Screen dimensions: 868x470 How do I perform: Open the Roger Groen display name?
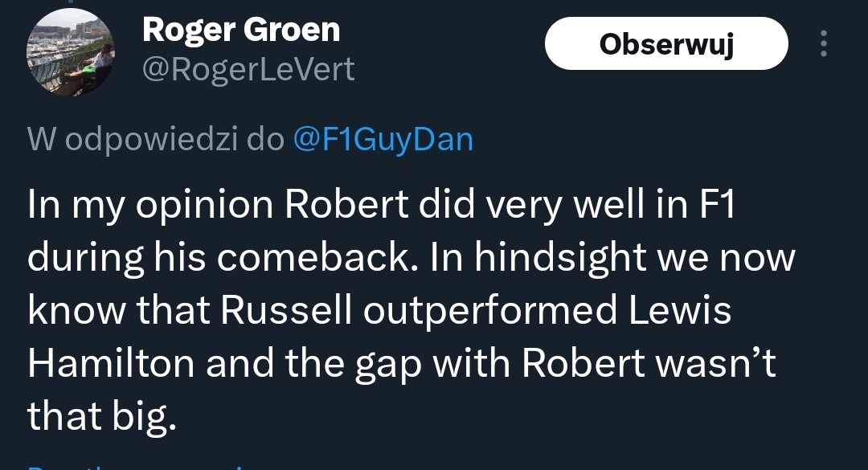click(241, 31)
